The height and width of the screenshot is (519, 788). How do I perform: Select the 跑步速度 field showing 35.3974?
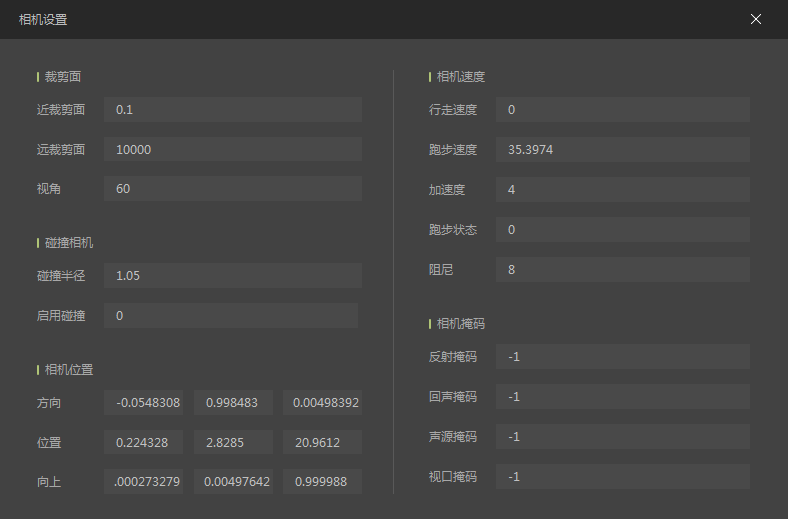[622, 149]
